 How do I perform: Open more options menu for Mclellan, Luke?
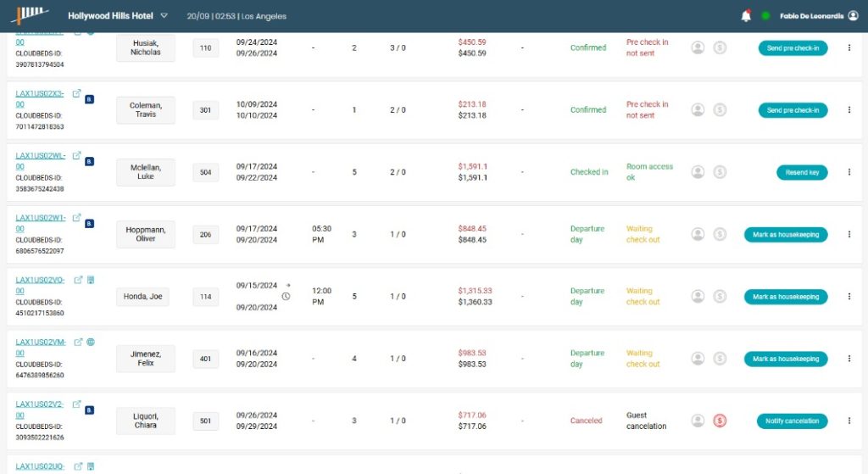(x=849, y=172)
